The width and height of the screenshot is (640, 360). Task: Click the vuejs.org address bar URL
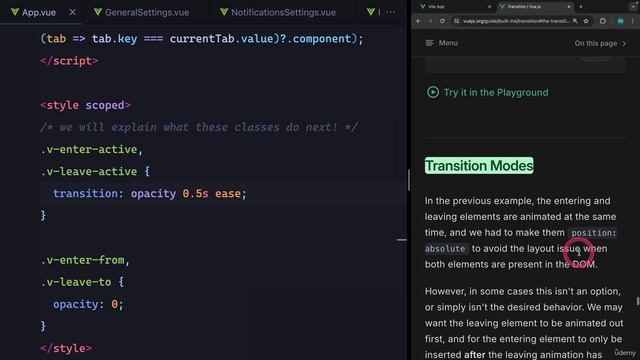pos(516,21)
